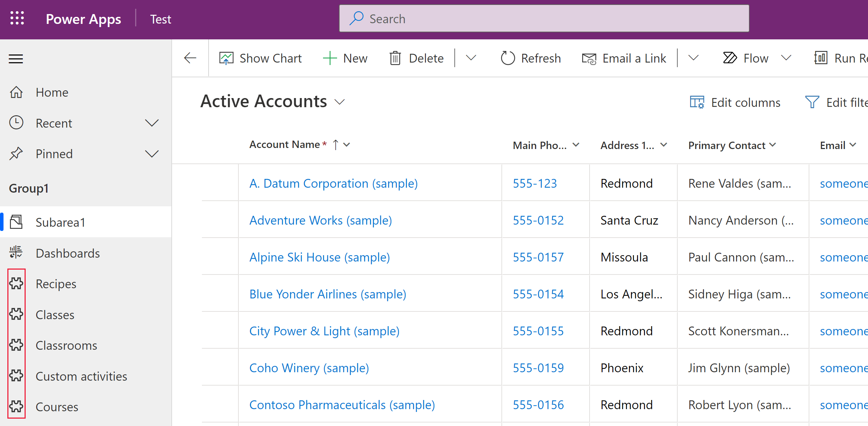
Task: Open the Dashboards section
Action: point(68,253)
